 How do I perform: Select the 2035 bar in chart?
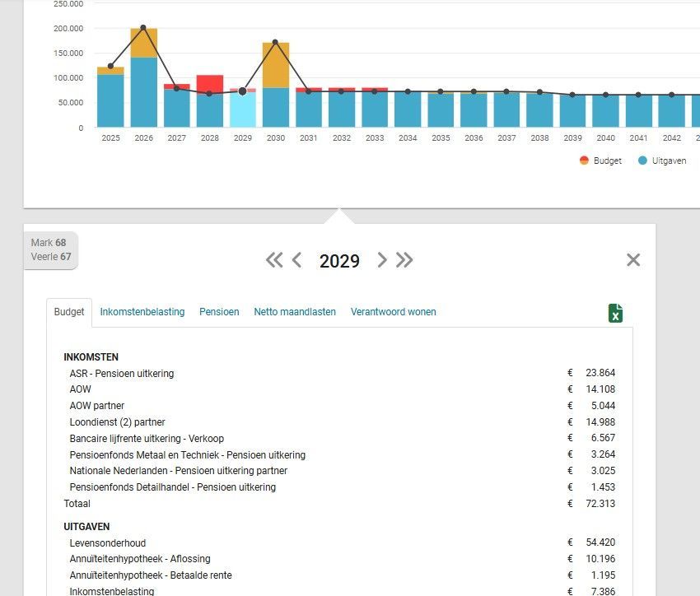pos(441,110)
